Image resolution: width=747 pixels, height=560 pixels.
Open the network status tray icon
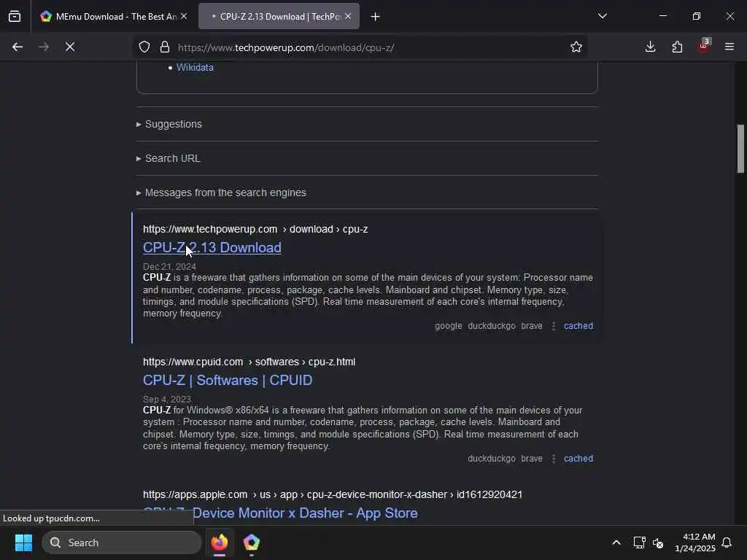[x=639, y=542]
